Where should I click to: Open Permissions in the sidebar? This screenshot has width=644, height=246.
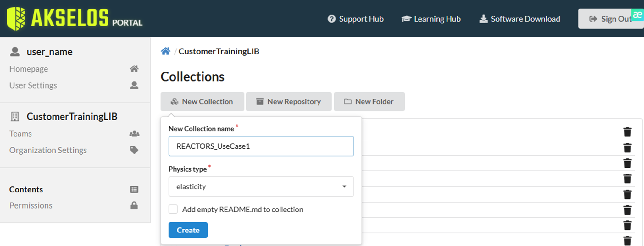31,205
